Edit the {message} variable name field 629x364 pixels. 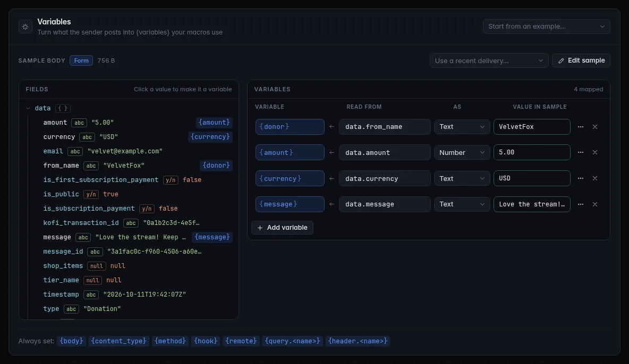[x=290, y=204]
